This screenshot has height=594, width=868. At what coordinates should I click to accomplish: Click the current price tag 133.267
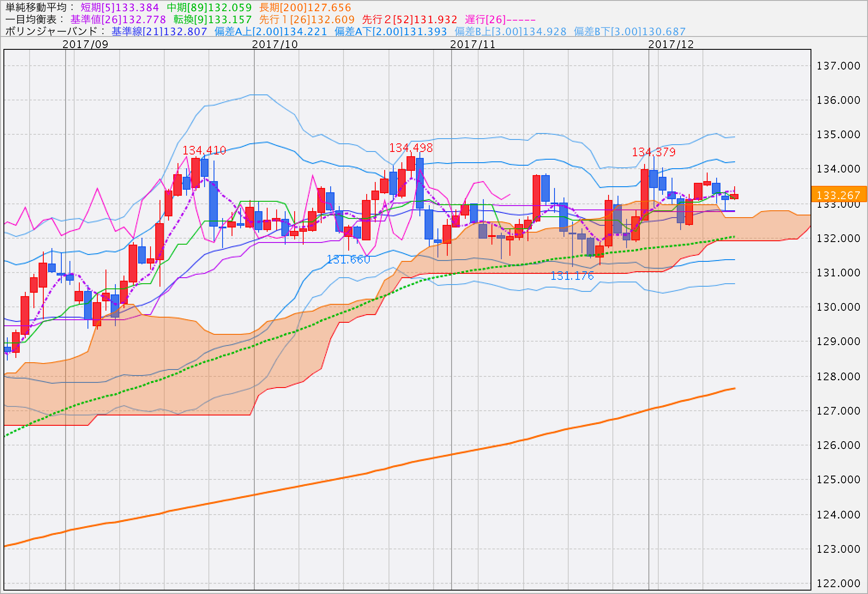click(x=839, y=195)
